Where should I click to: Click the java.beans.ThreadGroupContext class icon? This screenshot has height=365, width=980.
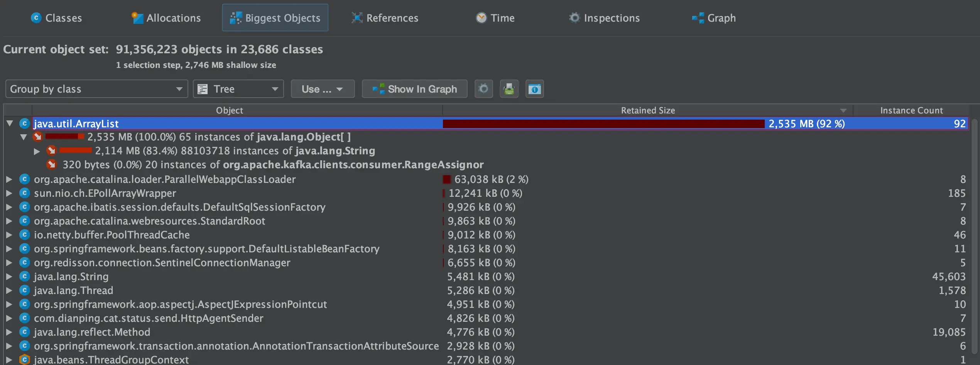(24, 359)
